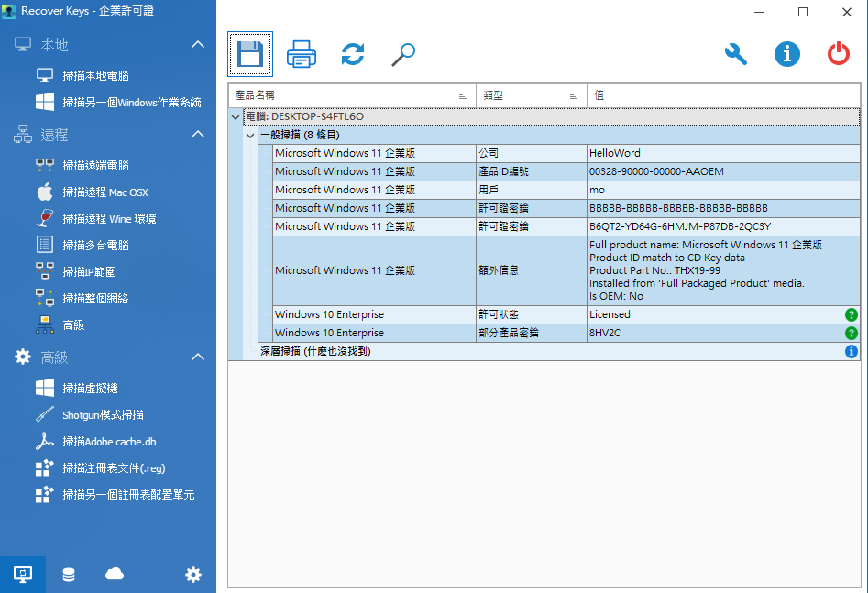Select 深層掃描 (什麼也沒找到) row
Screen dimensions: 868x593
[x=559, y=351]
